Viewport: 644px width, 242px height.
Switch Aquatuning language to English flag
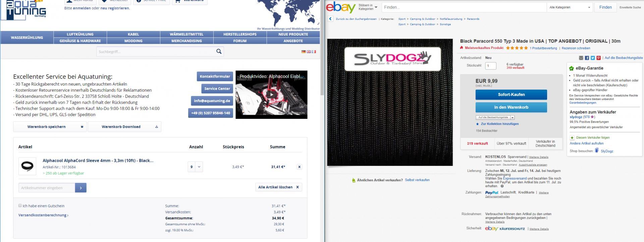pos(309,52)
